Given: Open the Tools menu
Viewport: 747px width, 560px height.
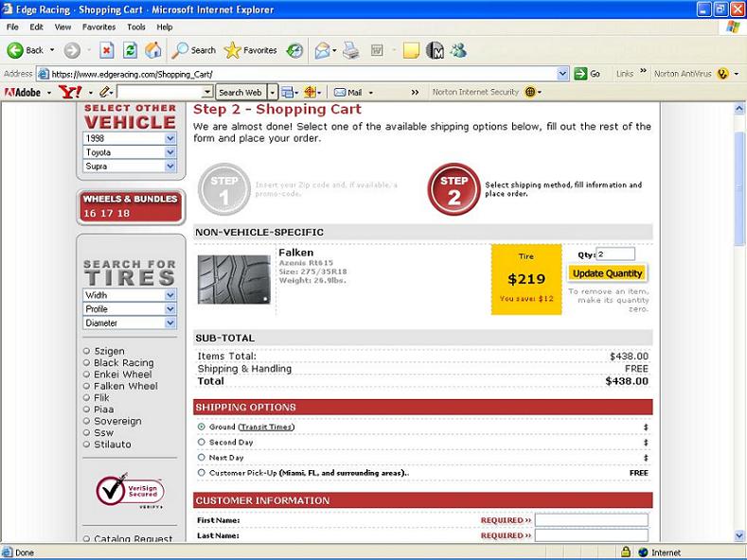Looking at the screenshot, I should [136, 27].
